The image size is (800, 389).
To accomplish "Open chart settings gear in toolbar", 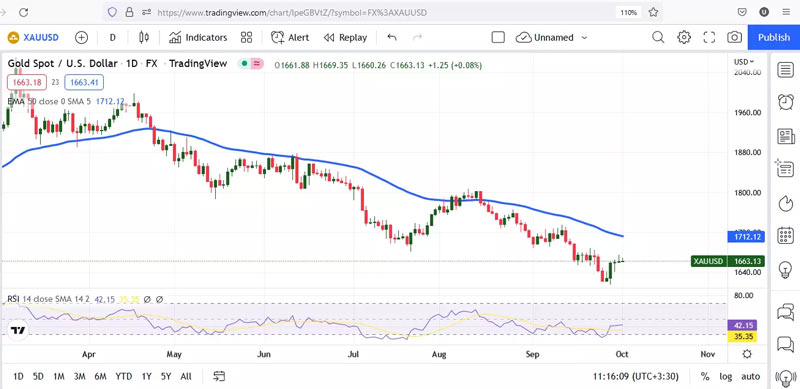I will pyautogui.click(x=684, y=37).
